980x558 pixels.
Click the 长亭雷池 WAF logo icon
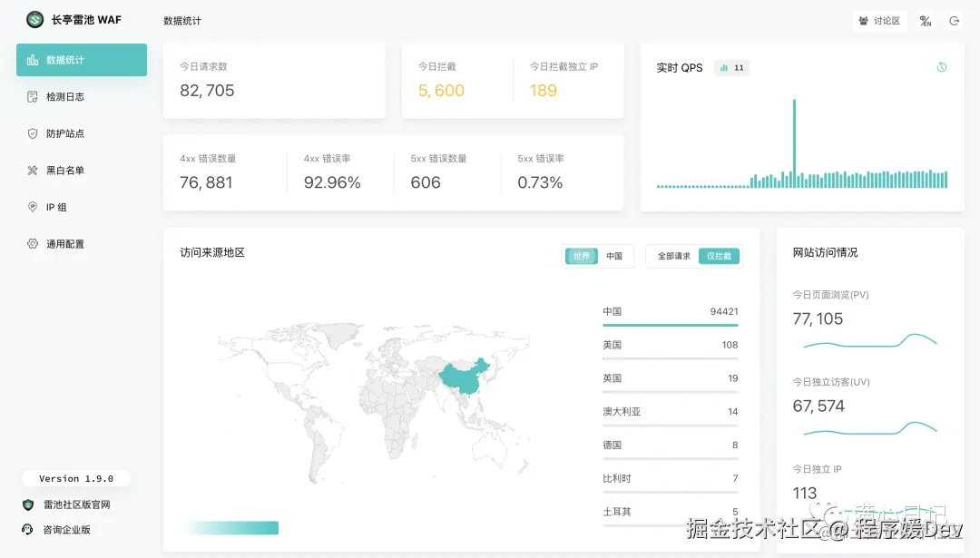(35, 19)
